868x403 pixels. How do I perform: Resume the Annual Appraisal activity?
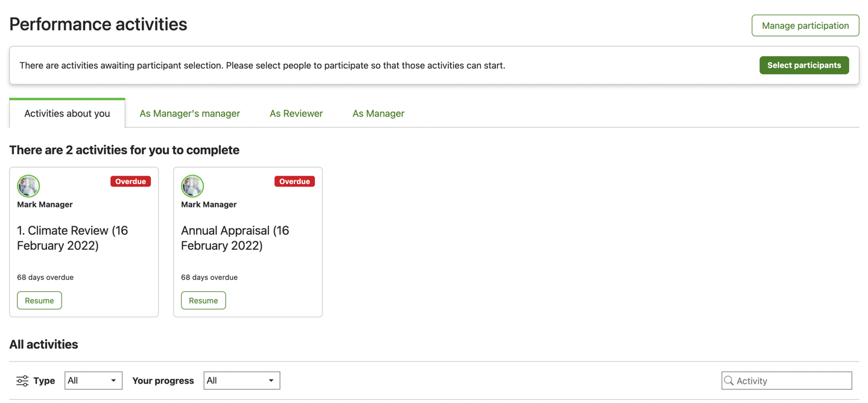[x=203, y=300]
